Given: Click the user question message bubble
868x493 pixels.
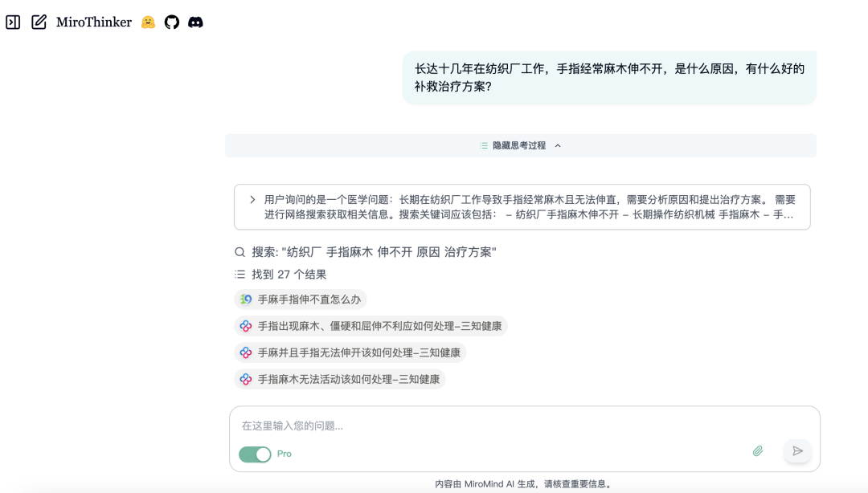Looking at the screenshot, I should pos(609,78).
